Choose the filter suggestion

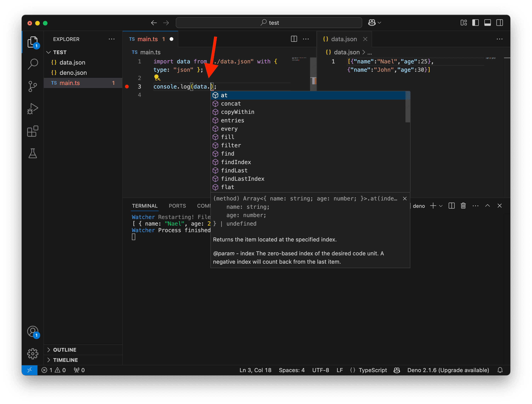tap(308, 145)
